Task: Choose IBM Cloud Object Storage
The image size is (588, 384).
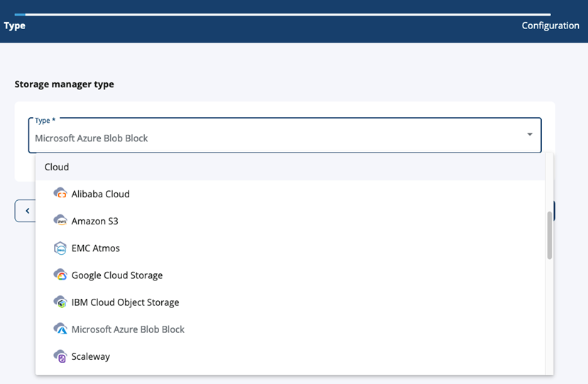Action: 290,302
